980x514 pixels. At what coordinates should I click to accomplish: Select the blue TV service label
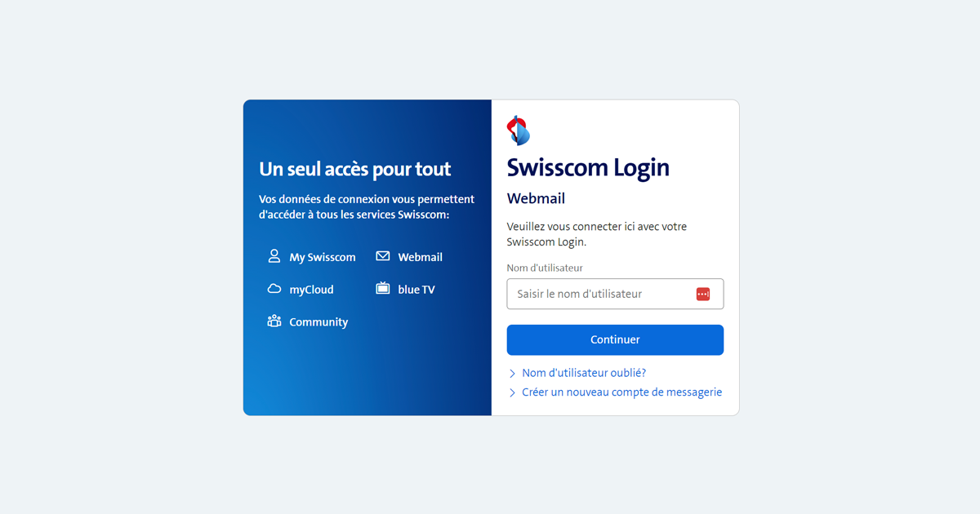coord(416,290)
